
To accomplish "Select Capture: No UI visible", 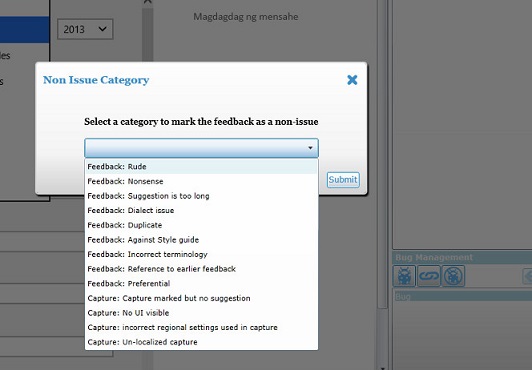I will pyautogui.click(x=202, y=313).
